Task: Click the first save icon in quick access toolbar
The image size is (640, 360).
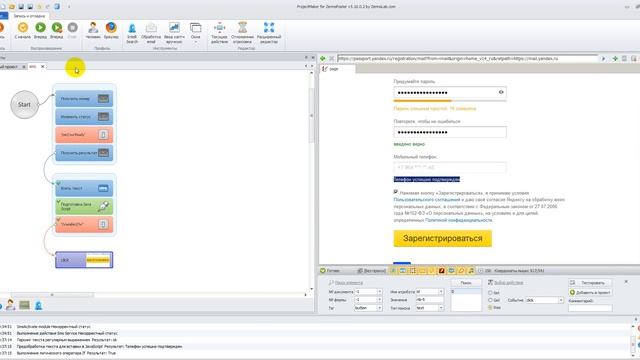Action: tap(21, 7)
